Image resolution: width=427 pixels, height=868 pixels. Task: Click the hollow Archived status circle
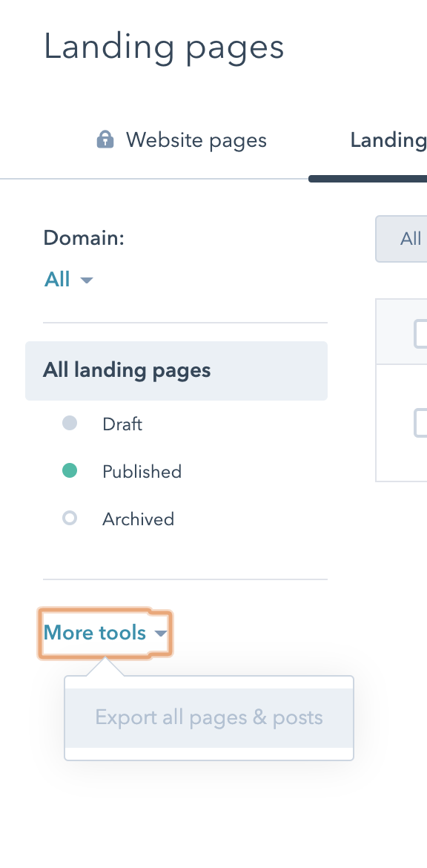pyautogui.click(x=70, y=519)
